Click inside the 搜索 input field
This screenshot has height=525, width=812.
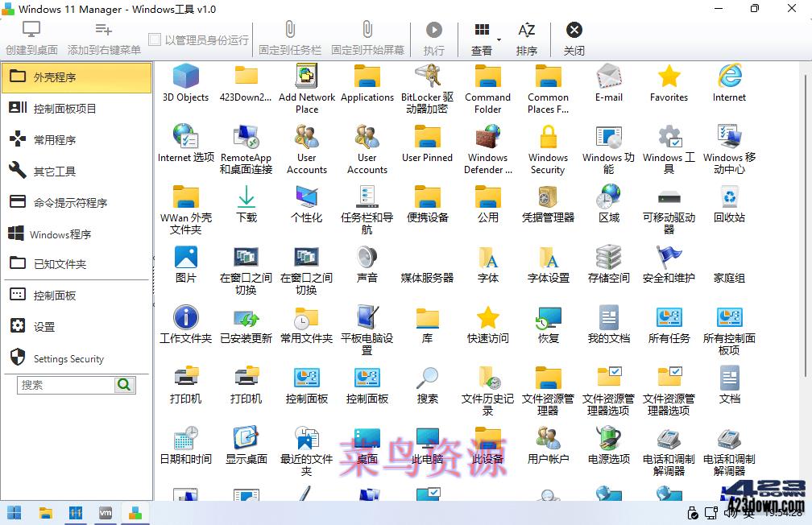click(x=64, y=385)
